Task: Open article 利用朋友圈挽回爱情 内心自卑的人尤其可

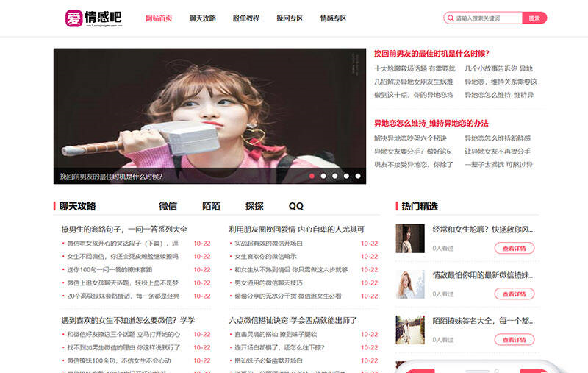Action: 297,229
